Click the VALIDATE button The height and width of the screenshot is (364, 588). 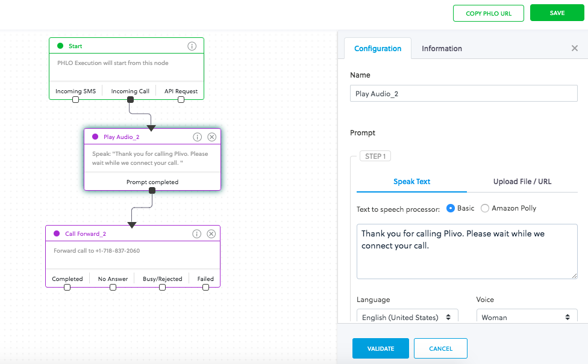coord(380,348)
